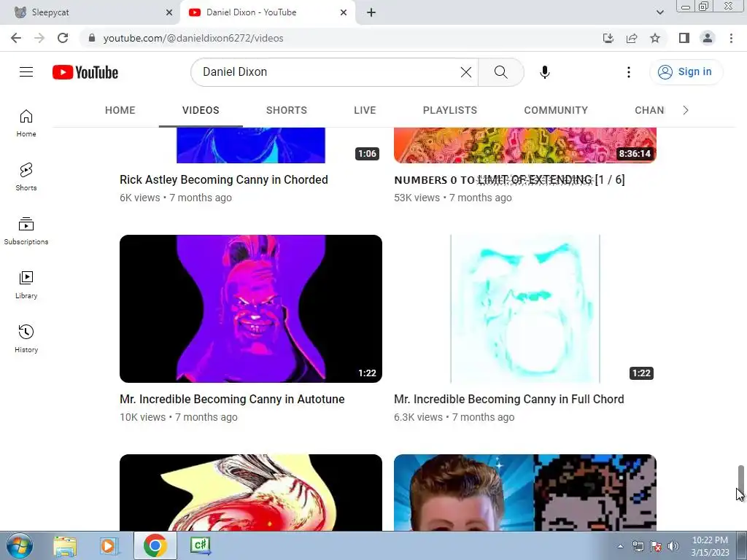Go back with browser back arrow
This screenshot has height=560, width=747.
[x=16, y=38]
